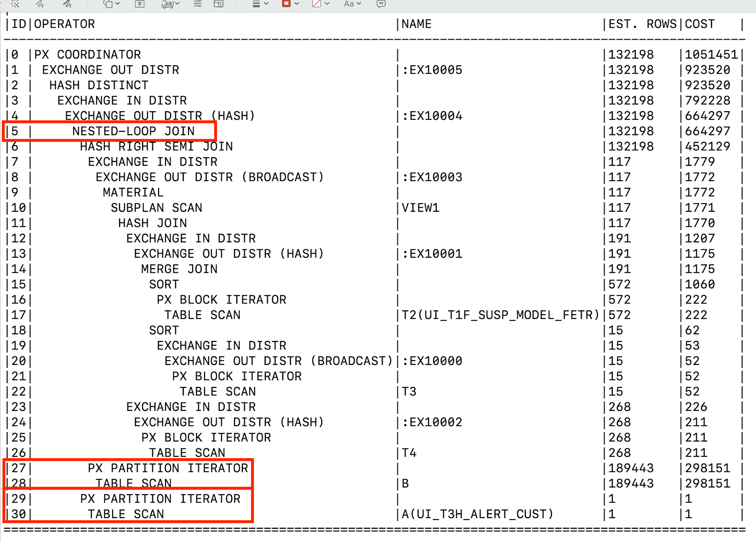Viewport: 756px width, 542px height.
Task: Click the VIEW1 name cell
Action: [x=421, y=208]
